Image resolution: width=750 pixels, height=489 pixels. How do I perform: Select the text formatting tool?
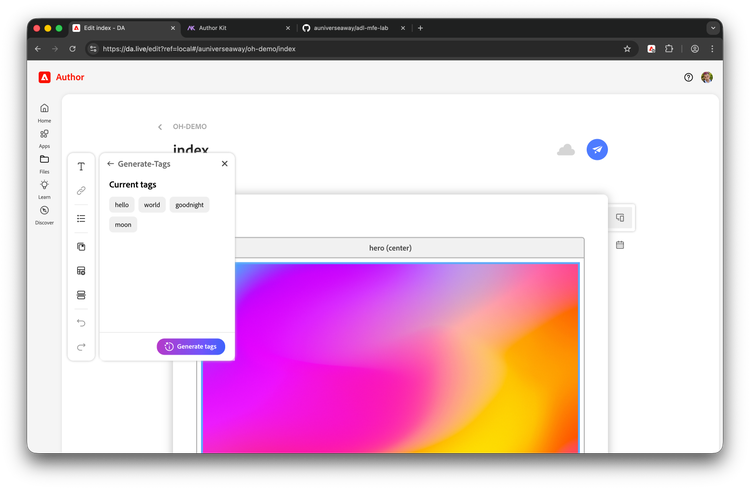(81, 167)
